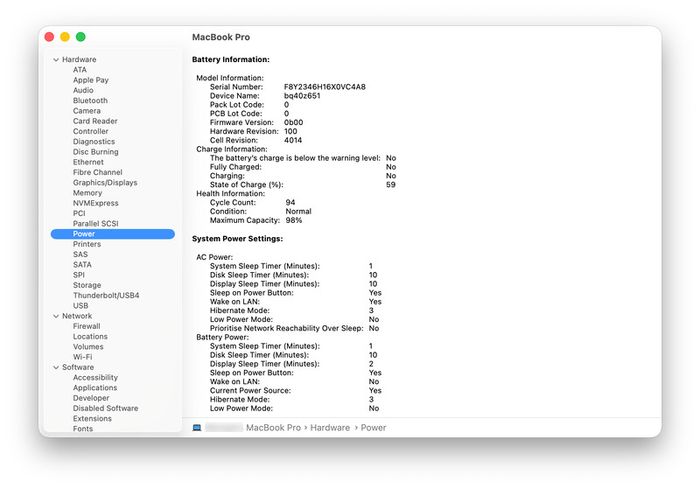The image size is (700, 488).
Task: Select SPI in the sidebar
Action: (x=79, y=275)
